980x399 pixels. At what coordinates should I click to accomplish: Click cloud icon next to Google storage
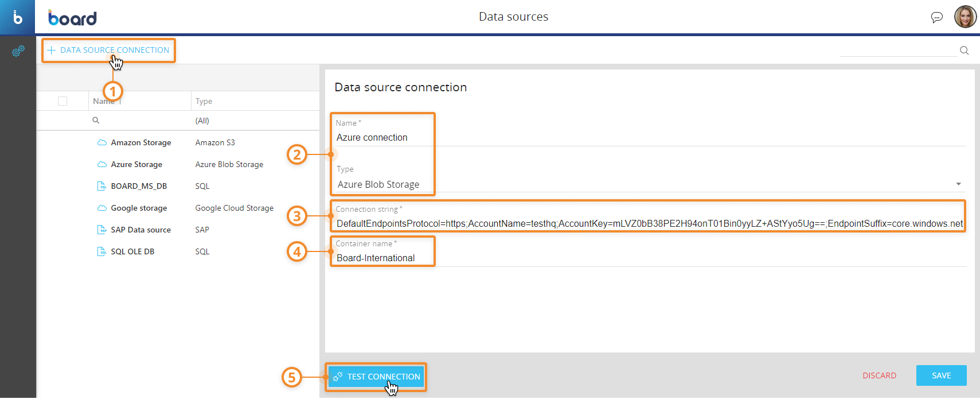(x=101, y=208)
